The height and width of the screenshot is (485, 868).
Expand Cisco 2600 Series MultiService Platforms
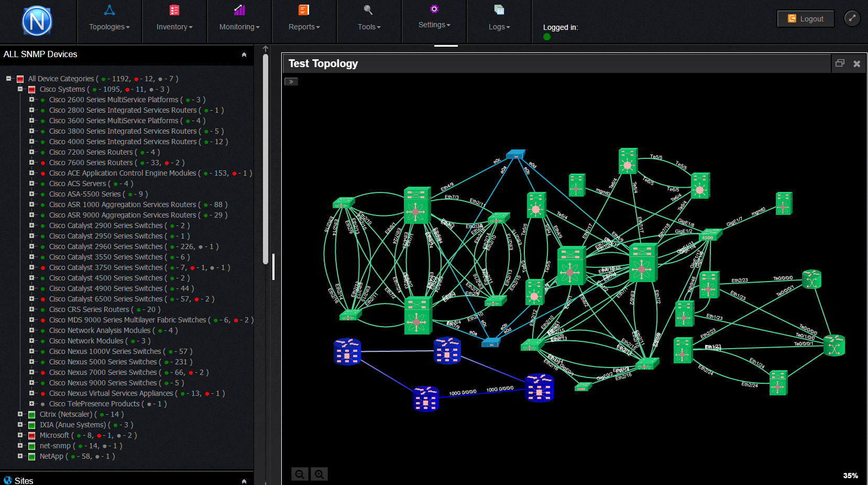pyautogui.click(x=31, y=100)
